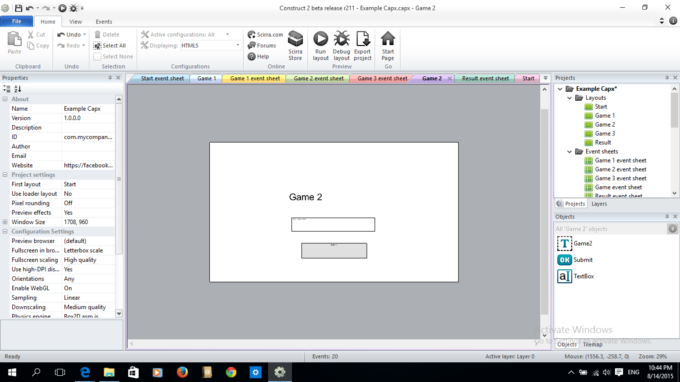Click Select All in Selection group
The image size is (680, 382).
pos(110,46)
